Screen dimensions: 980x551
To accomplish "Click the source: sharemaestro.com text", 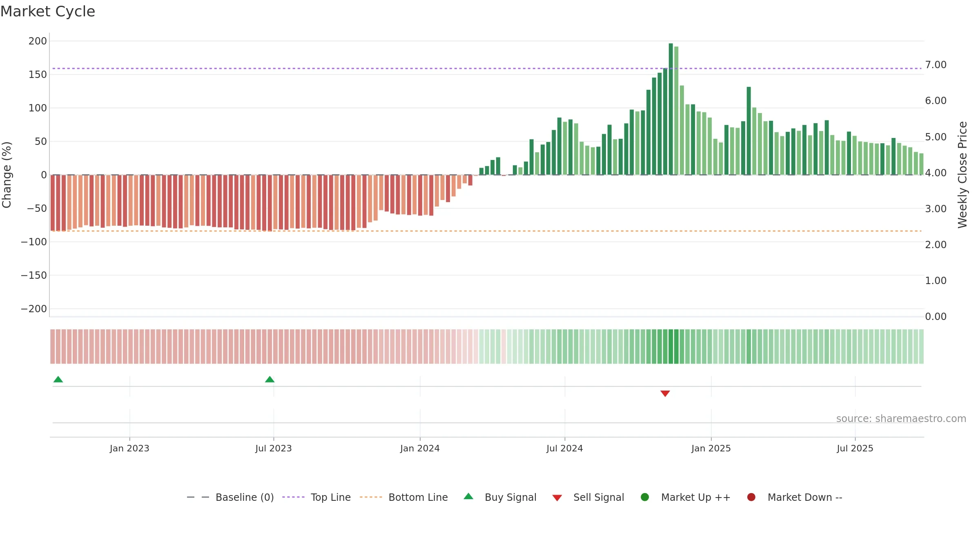I will point(901,419).
